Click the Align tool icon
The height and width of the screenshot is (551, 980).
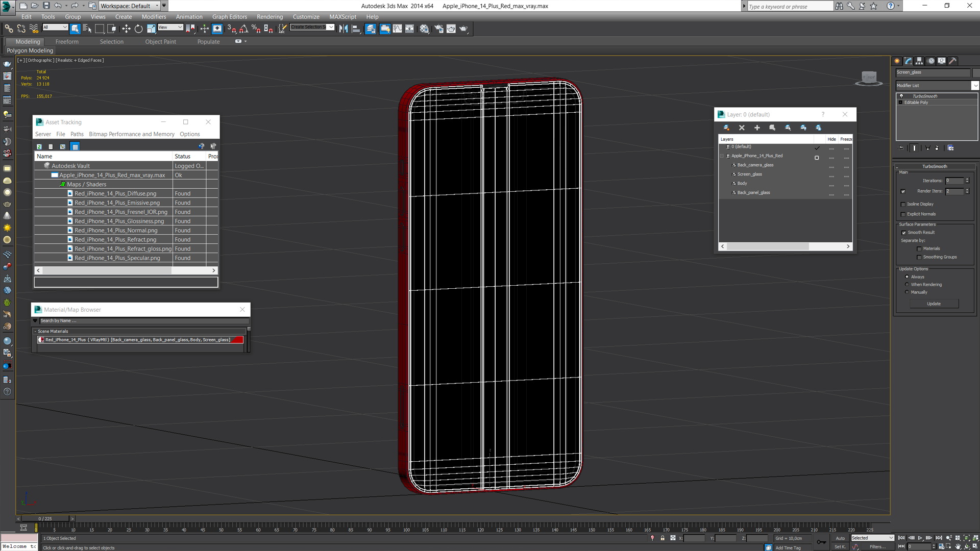(x=356, y=29)
